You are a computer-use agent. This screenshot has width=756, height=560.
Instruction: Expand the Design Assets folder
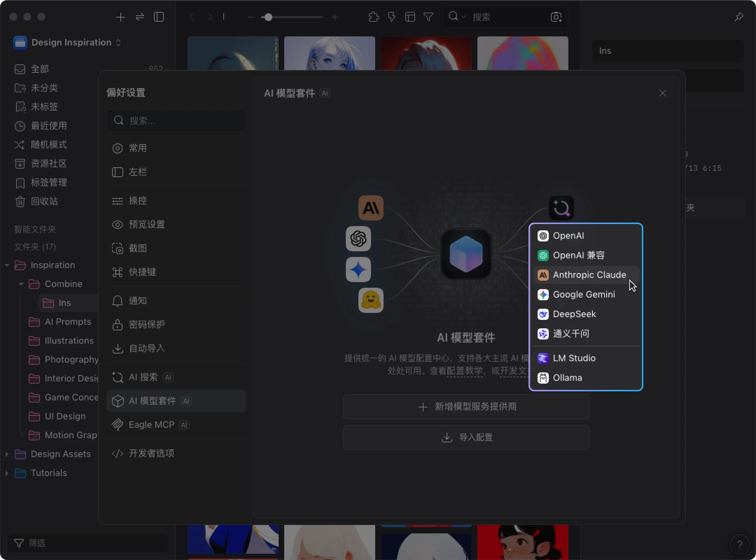click(7, 454)
